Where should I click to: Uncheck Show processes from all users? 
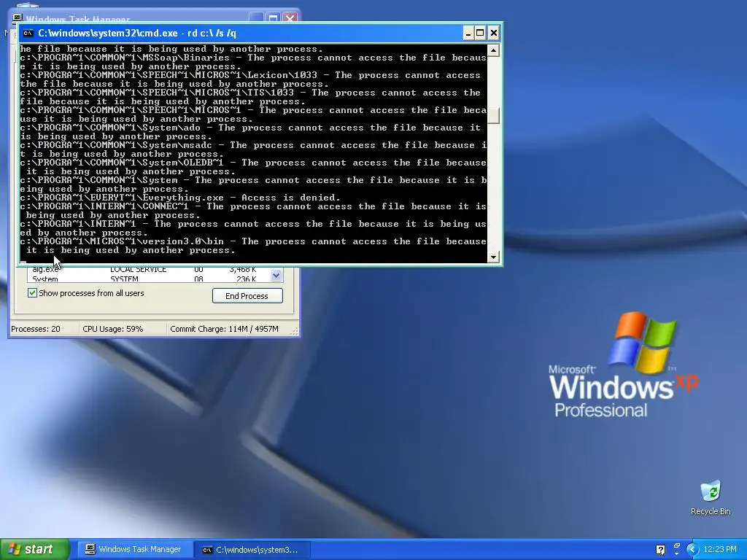pos(32,293)
